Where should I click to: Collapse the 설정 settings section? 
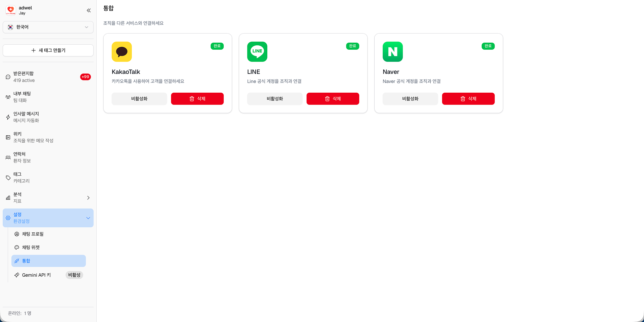(x=88, y=218)
